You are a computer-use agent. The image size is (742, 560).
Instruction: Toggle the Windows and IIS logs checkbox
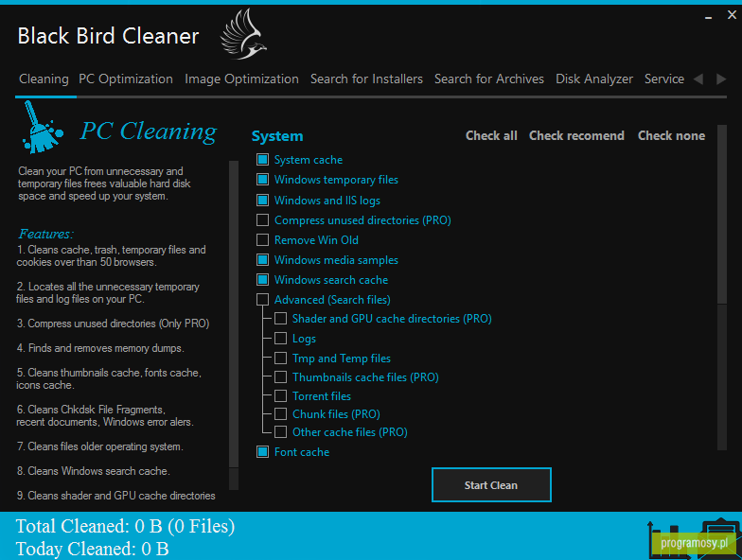(263, 201)
